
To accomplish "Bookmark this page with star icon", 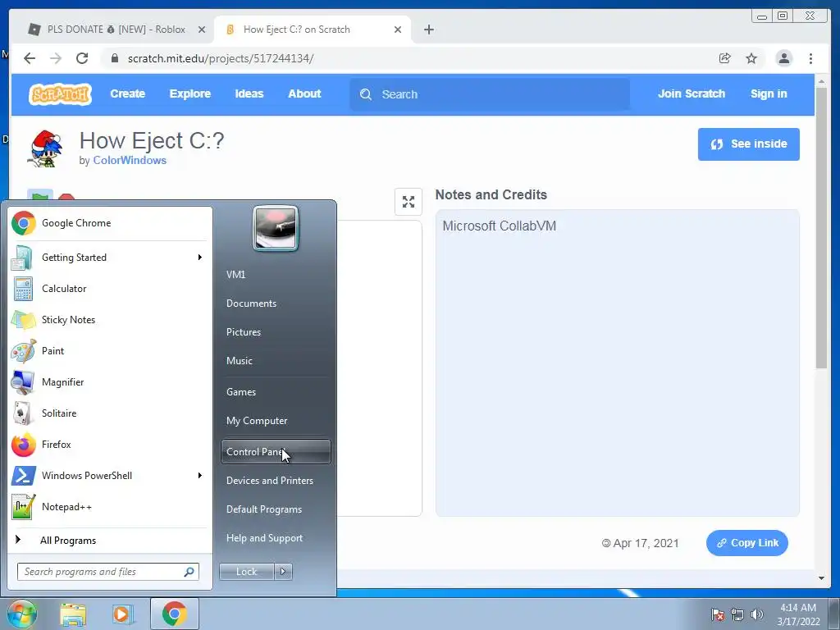I will (x=751, y=58).
